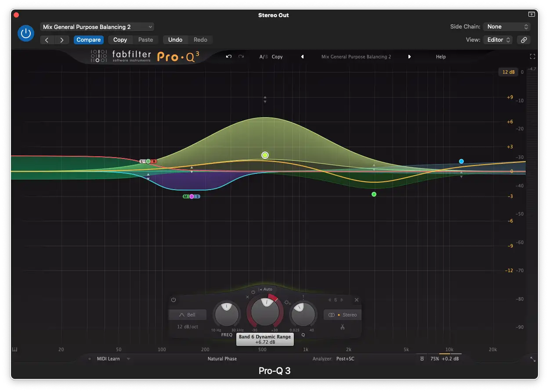Viewport: 549px width, 392px height.
Task: Click the FabFilter undo arrow
Action: pos(228,57)
